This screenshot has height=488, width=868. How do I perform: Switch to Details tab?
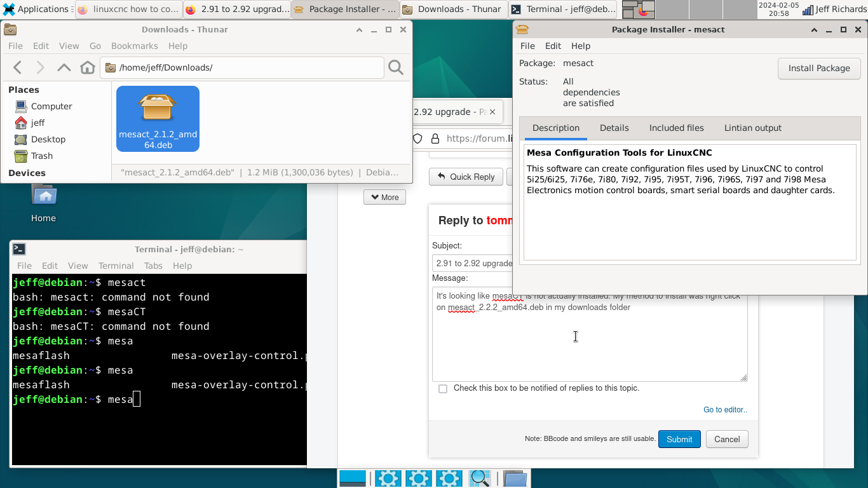[x=614, y=128]
